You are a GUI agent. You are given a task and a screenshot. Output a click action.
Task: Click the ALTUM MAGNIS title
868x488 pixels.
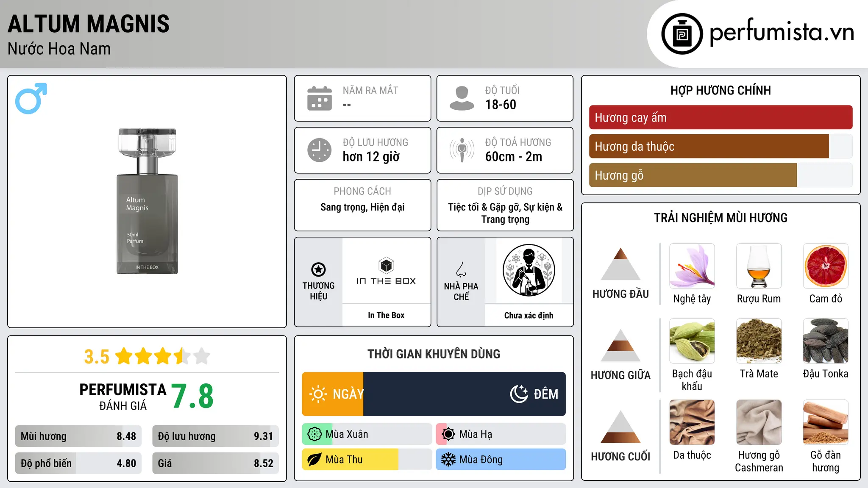coord(89,24)
